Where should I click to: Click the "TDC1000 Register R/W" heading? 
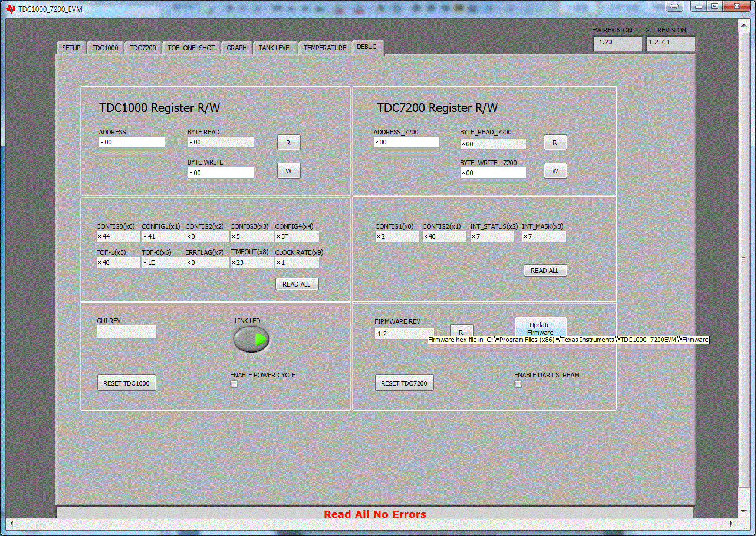pyautogui.click(x=159, y=108)
